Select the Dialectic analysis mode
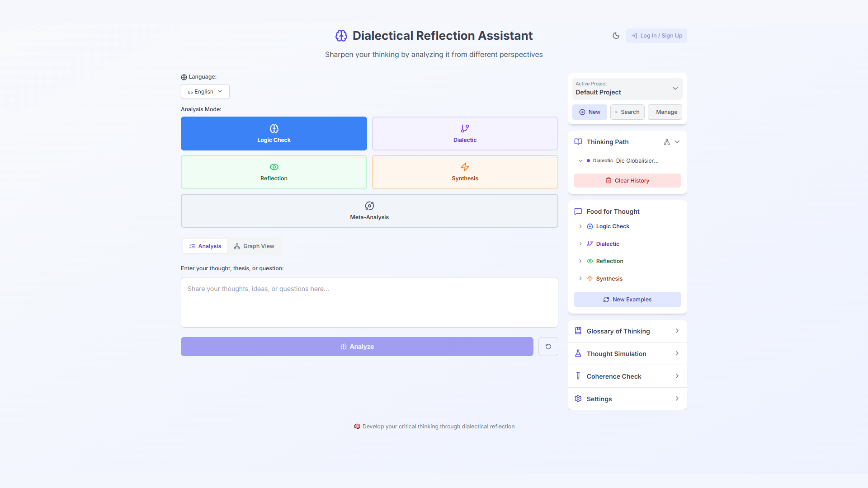The image size is (868, 488). pyautogui.click(x=465, y=133)
